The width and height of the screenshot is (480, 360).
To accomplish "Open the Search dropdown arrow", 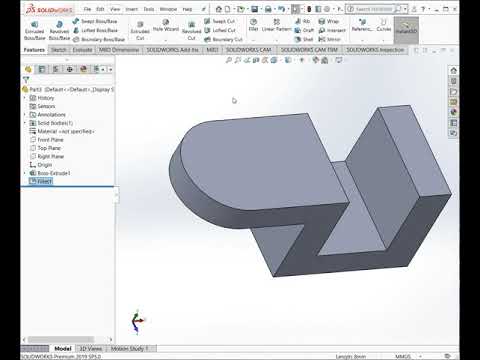I will [406, 9].
